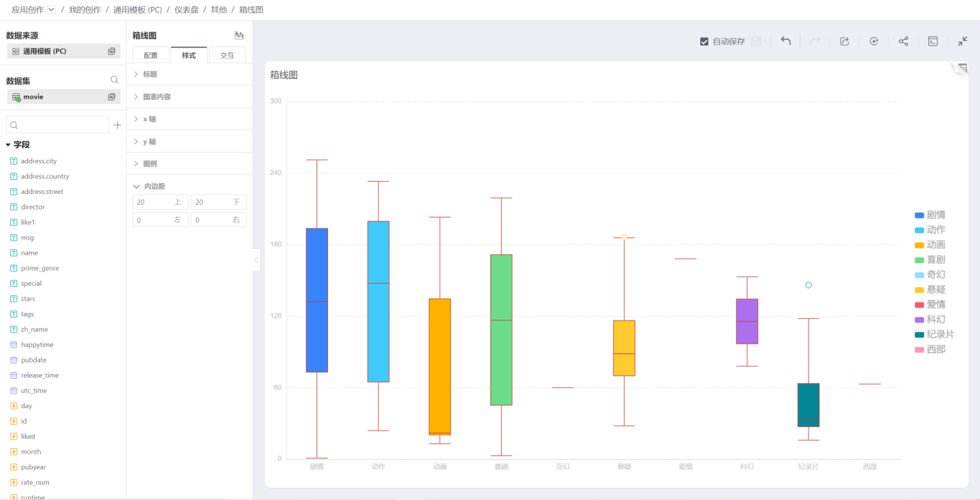
Task: Toggle 剧情 legend item visibility
Action: (930, 215)
